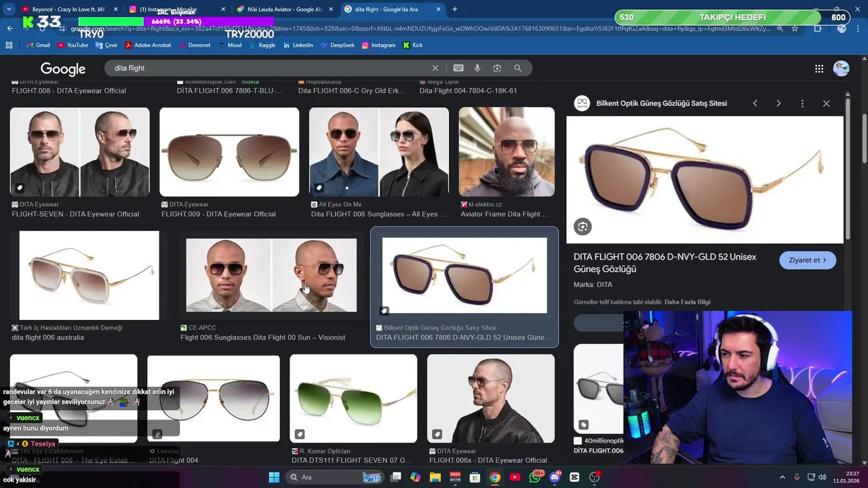Open a new browser tab
The height and width of the screenshot is (488, 868).
click(454, 9)
